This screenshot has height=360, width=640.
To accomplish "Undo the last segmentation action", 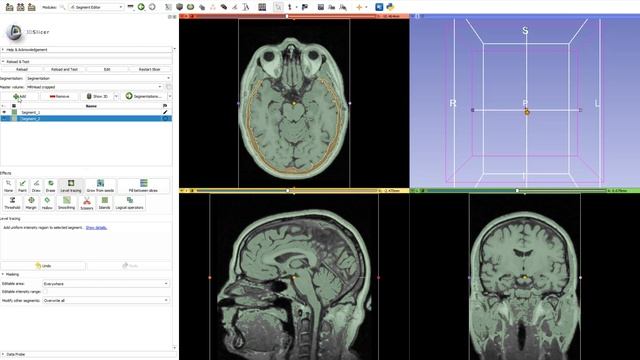I will point(43,266).
